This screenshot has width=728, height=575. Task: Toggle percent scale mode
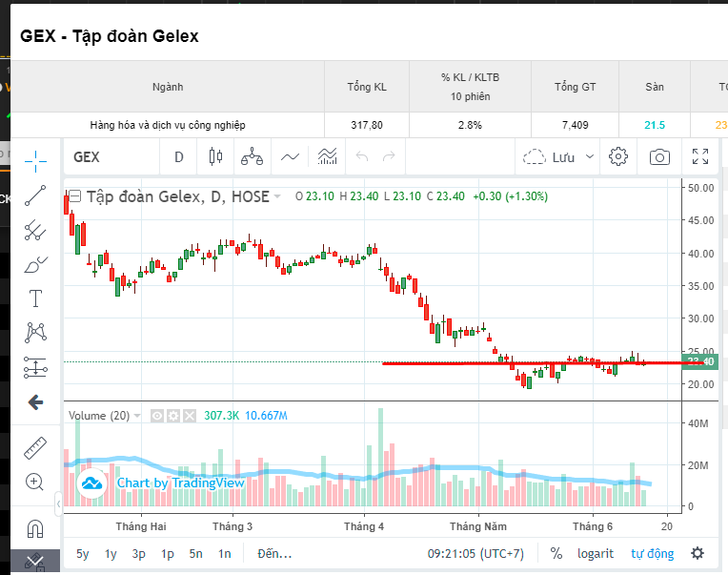[556, 553]
